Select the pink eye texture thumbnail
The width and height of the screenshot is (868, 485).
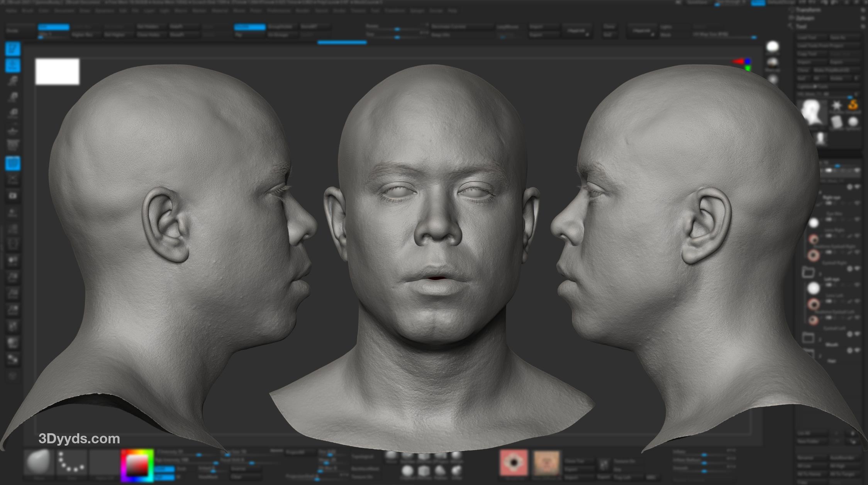point(514,462)
